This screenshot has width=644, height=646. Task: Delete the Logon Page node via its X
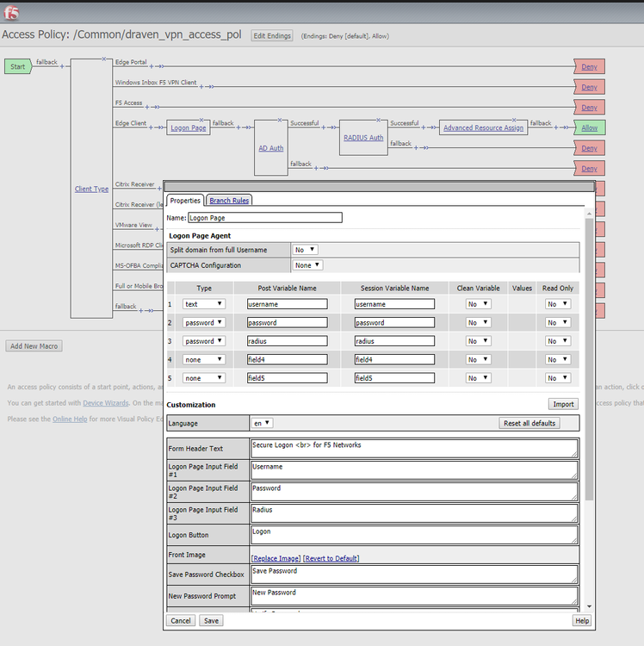point(201,120)
